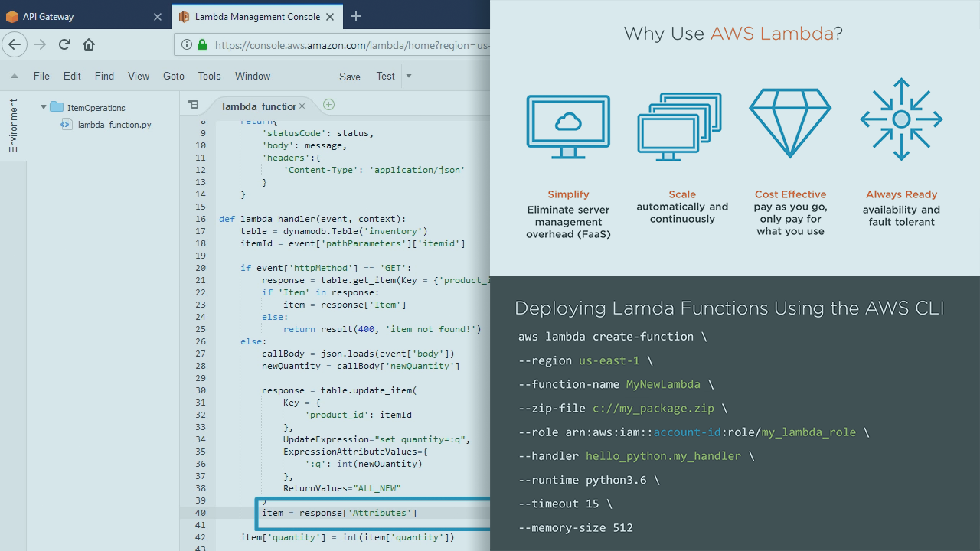Close the lambda_function editor tab
This screenshot has height=551, width=980.
302,106
